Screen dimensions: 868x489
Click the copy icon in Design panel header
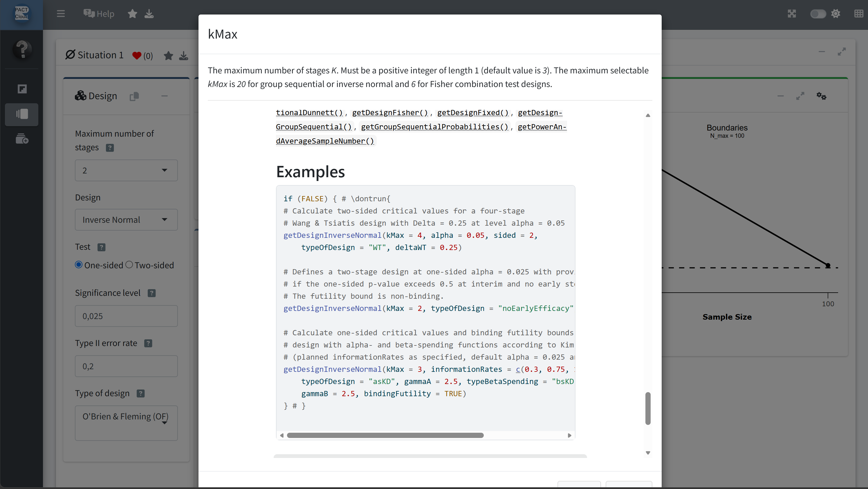tap(134, 96)
